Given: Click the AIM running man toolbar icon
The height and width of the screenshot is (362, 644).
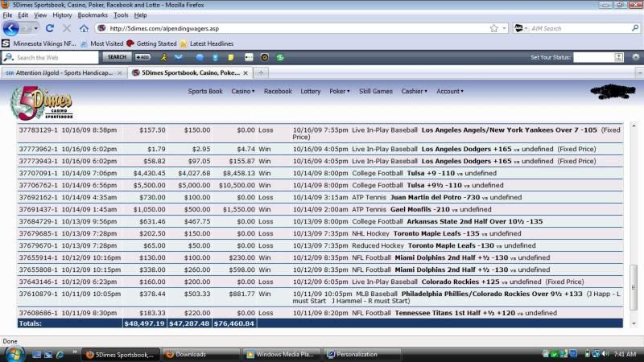Looking at the screenshot, I should [163, 57].
